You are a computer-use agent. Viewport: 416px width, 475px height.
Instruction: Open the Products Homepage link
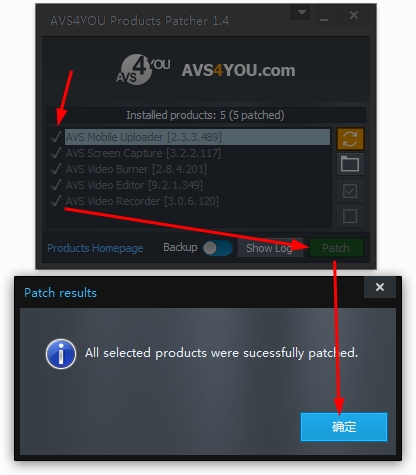pos(95,248)
